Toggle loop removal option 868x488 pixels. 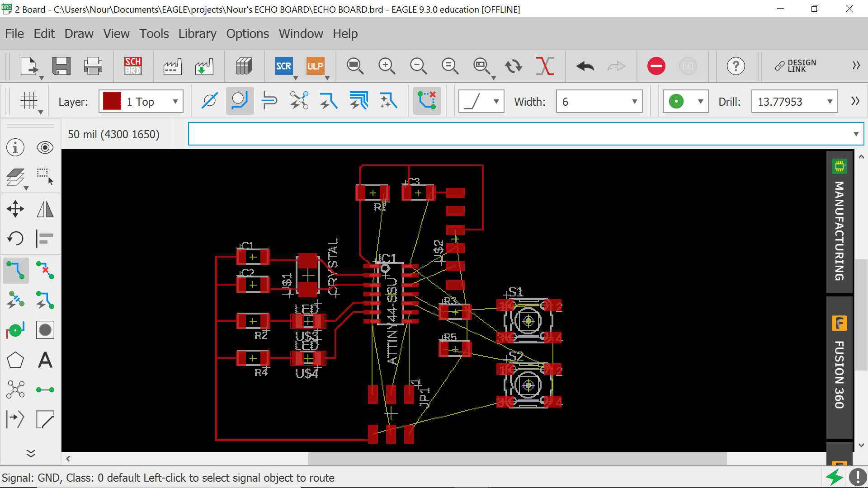point(426,101)
